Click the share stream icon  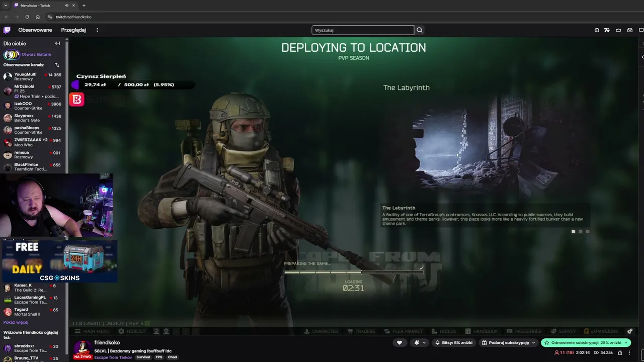click(620, 353)
